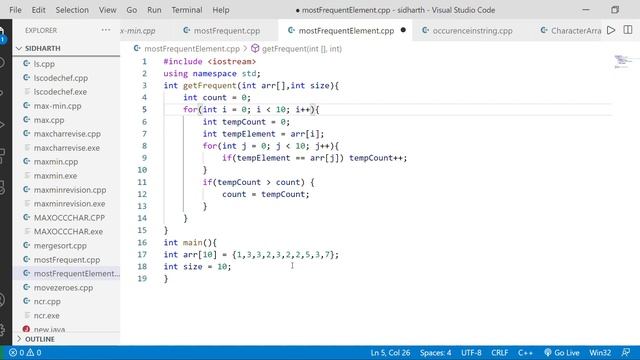Open the View menu
The height and width of the screenshot is (360, 640).
[x=107, y=10]
